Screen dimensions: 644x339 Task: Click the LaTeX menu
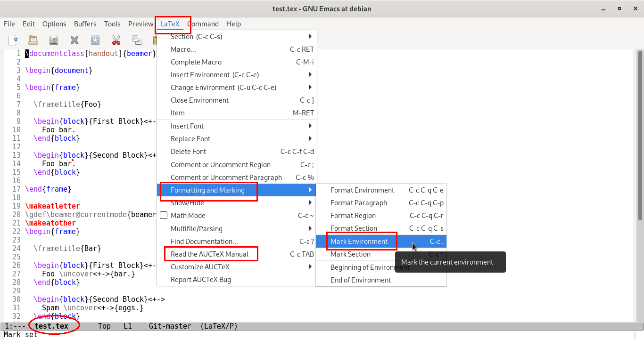point(170,24)
